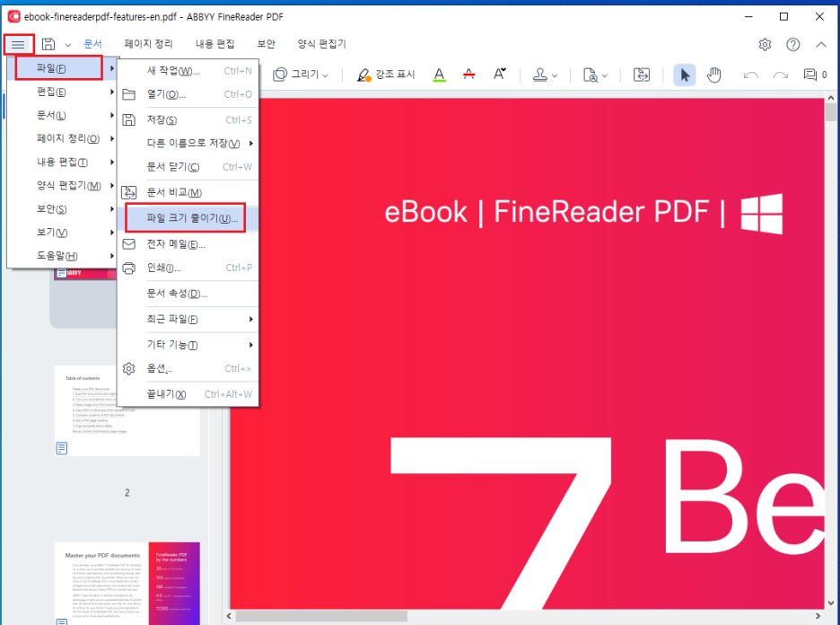Open the document search tool dropdown

(595, 75)
